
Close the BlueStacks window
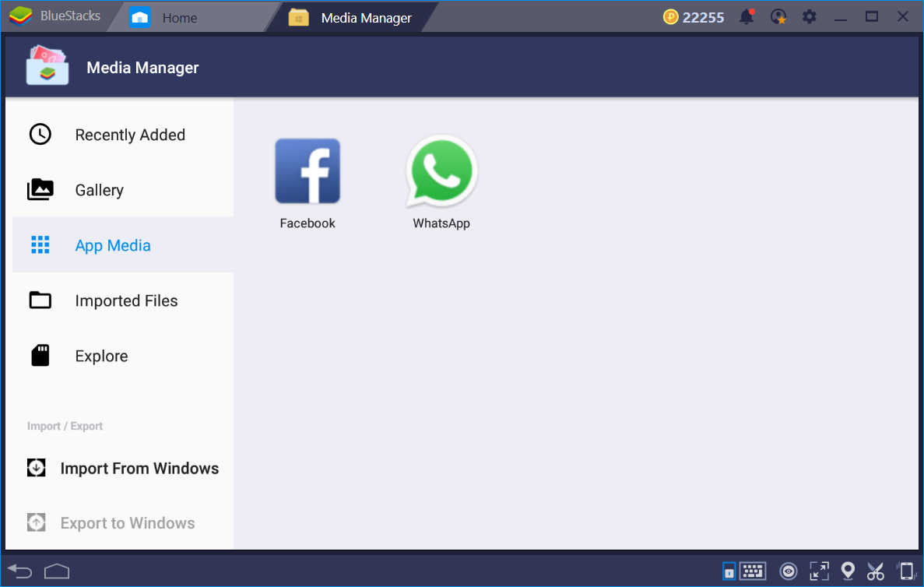903,16
